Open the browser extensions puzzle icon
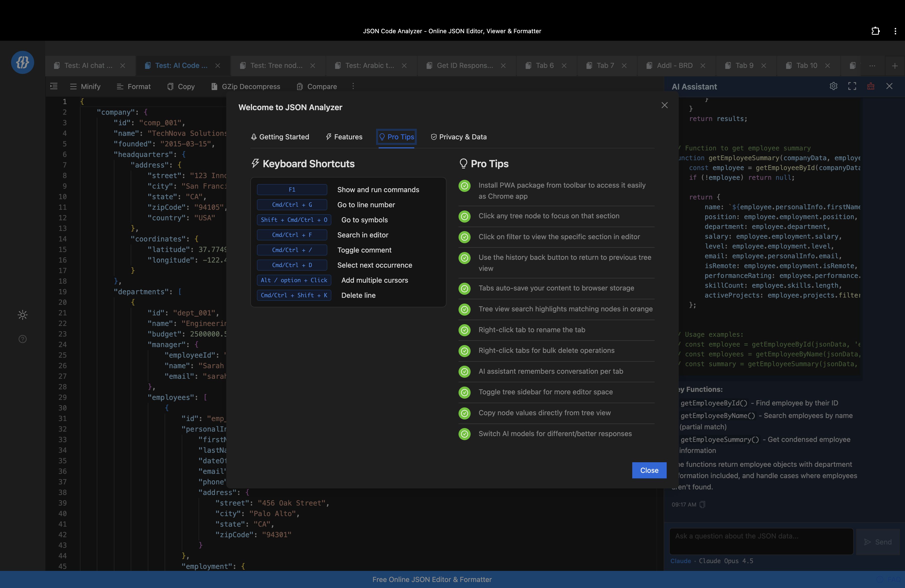The image size is (905, 588). [x=876, y=31]
